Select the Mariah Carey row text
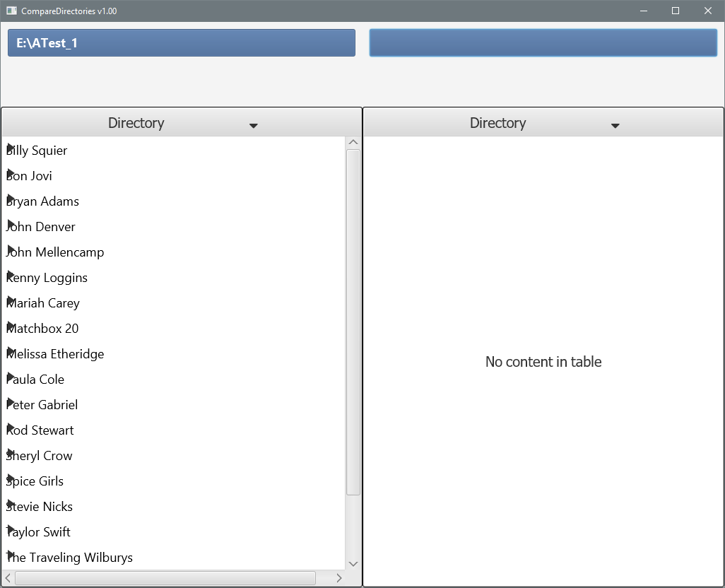This screenshot has width=725, height=588. (43, 303)
